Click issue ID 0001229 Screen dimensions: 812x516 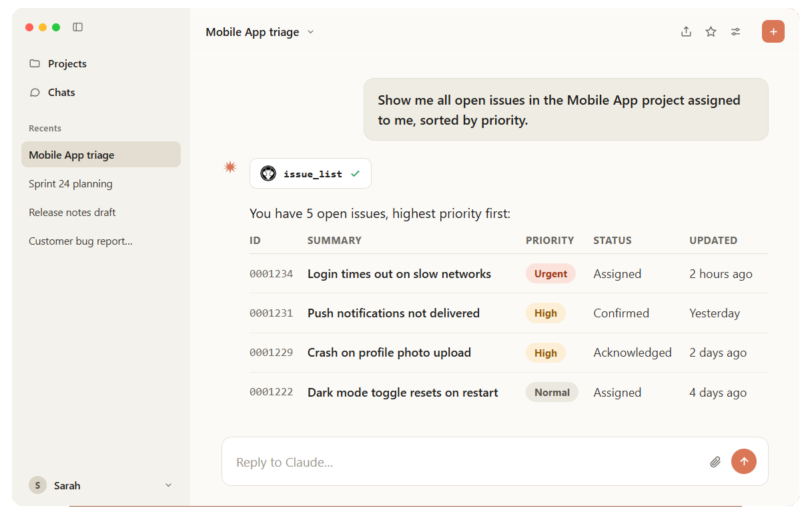coord(271,352)
